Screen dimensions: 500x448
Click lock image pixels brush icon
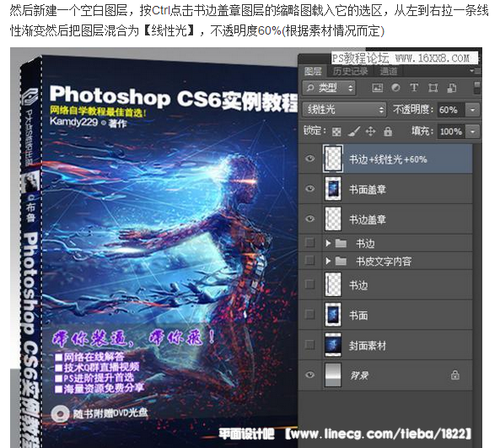click(x=353, y=131)
